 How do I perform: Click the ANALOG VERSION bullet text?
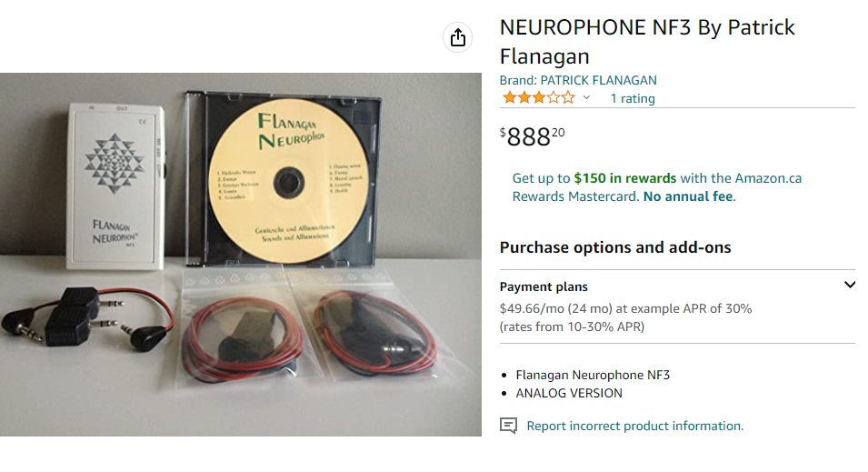click(x=569, y=393)
